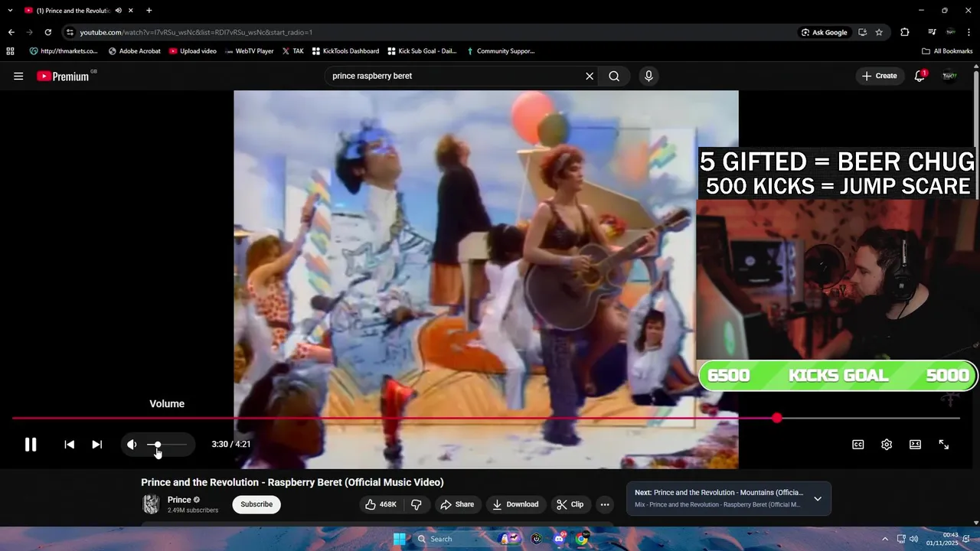
Task: Open Chrome three-dot menu
Action: tap(969, 32)
